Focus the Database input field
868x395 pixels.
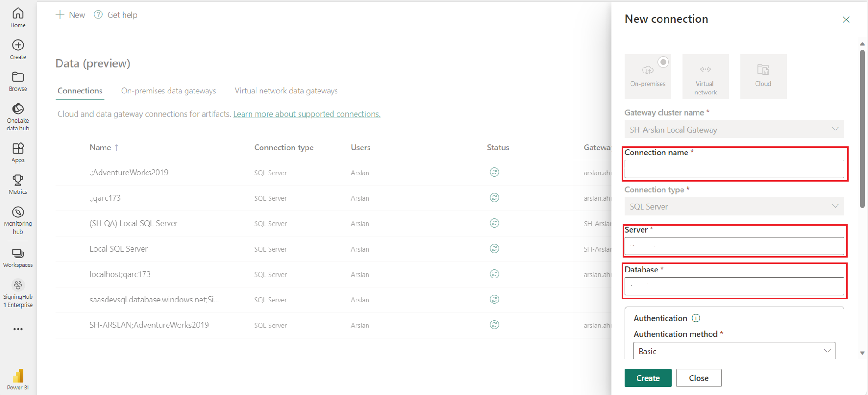coord(734,286)
